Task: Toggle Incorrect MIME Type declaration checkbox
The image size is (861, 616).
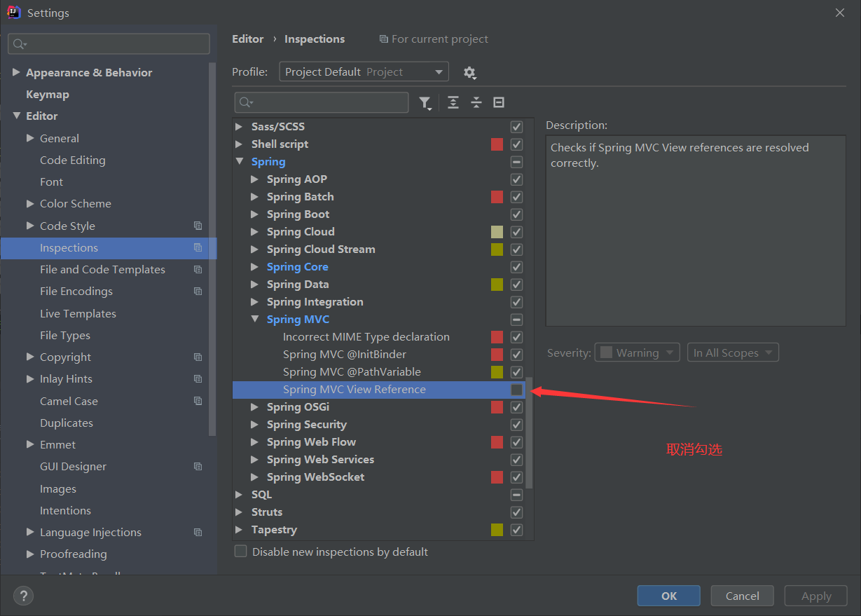Action: (516, 337)
